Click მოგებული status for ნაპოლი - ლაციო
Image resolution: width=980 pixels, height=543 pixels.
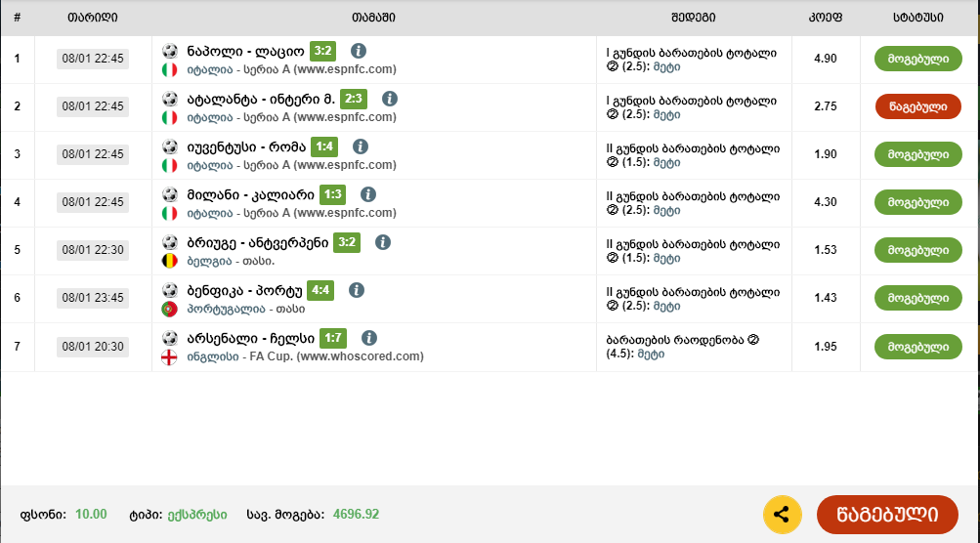tap(917, 59)
